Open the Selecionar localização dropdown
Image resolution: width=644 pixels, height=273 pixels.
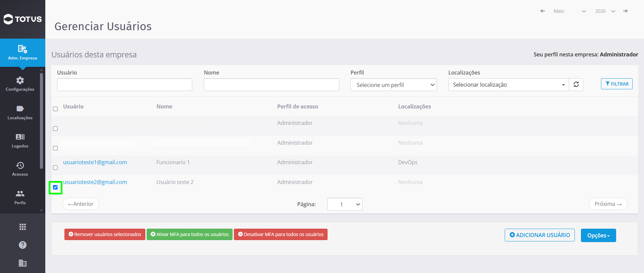pyautogui.click(x=508, y=85)
